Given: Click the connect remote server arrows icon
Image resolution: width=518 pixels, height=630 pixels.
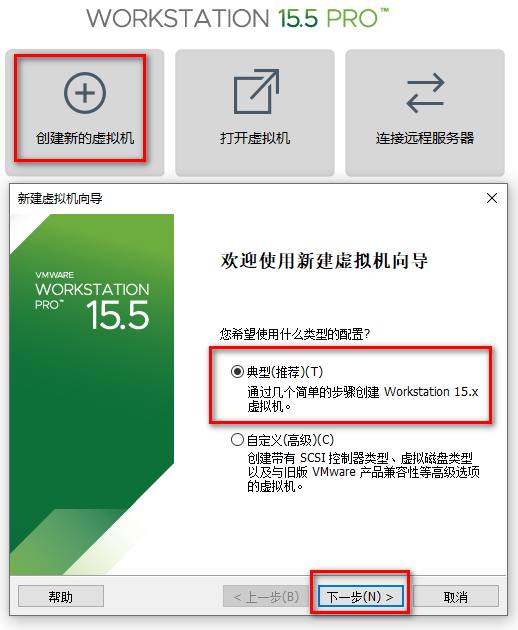Looking at the screenshot, I should (425, 93).
